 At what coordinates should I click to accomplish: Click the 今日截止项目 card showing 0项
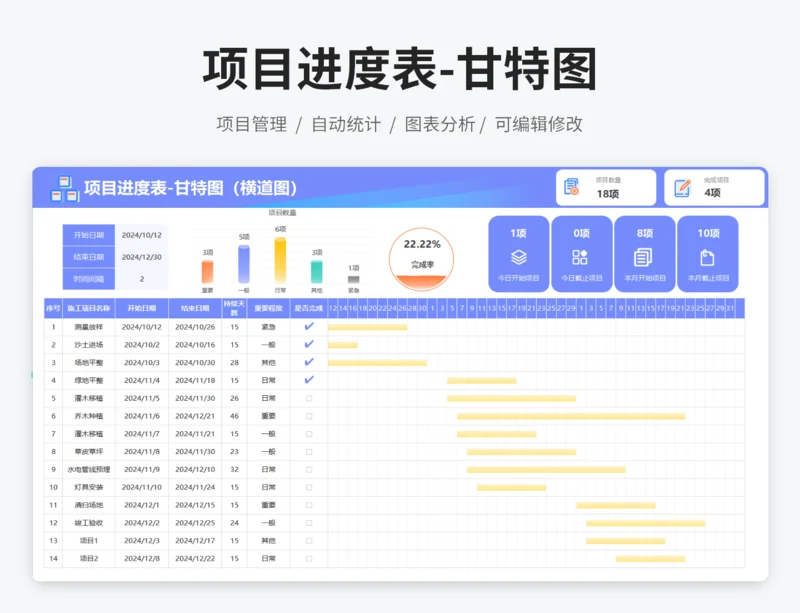[x=582, y=254]
